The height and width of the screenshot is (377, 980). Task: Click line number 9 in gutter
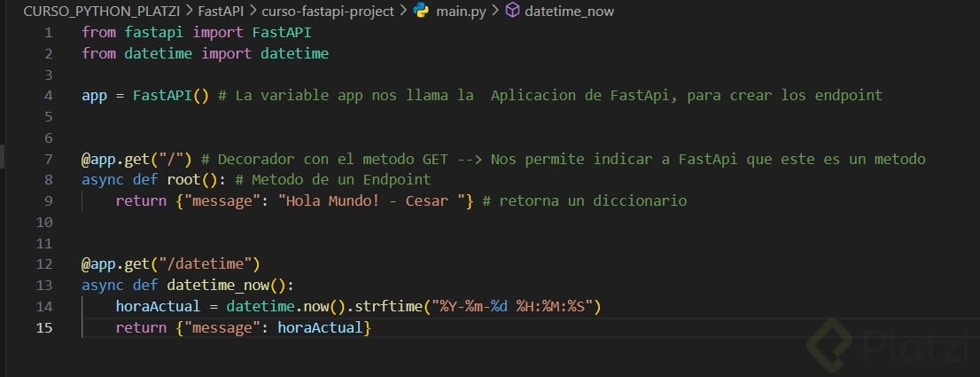click(49, 200)
